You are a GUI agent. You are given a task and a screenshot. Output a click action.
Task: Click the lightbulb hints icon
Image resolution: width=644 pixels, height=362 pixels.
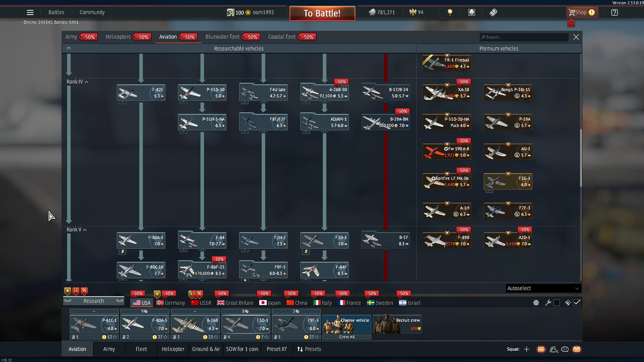coord(450,12)
